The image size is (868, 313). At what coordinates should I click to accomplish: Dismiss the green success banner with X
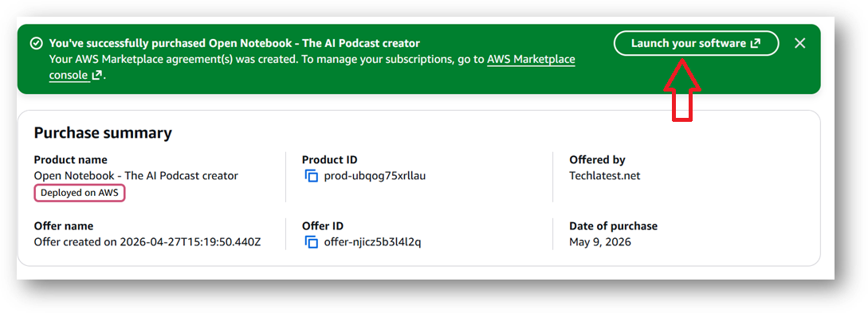[799, 43]
